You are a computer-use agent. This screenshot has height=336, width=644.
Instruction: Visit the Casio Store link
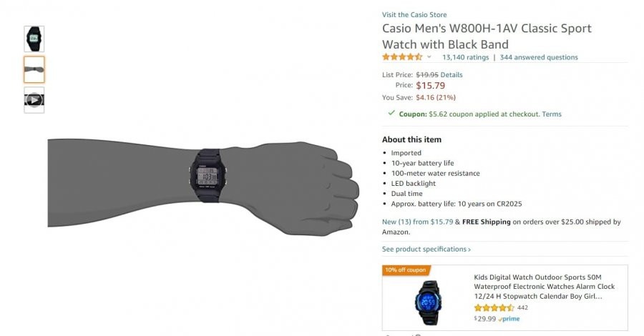tap(414, 15)
